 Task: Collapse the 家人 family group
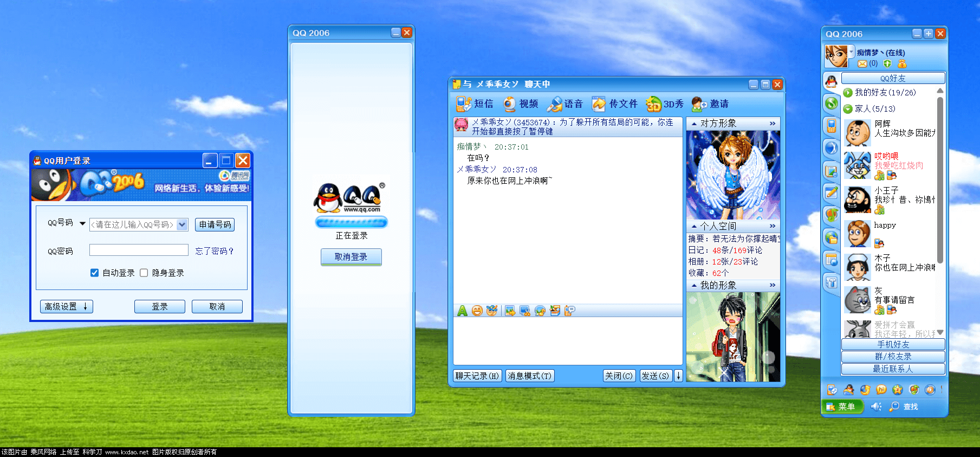point(848,109)
